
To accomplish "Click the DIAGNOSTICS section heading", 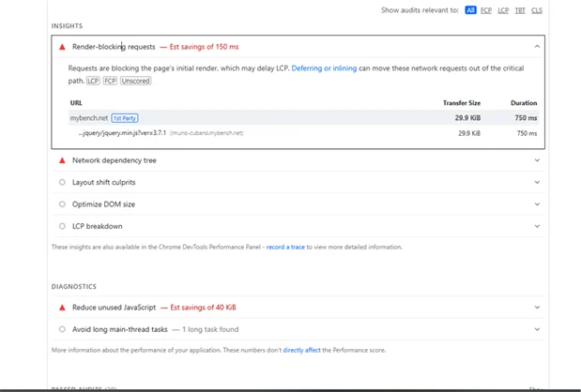I will pyautogui.click(x=74, y=287).
